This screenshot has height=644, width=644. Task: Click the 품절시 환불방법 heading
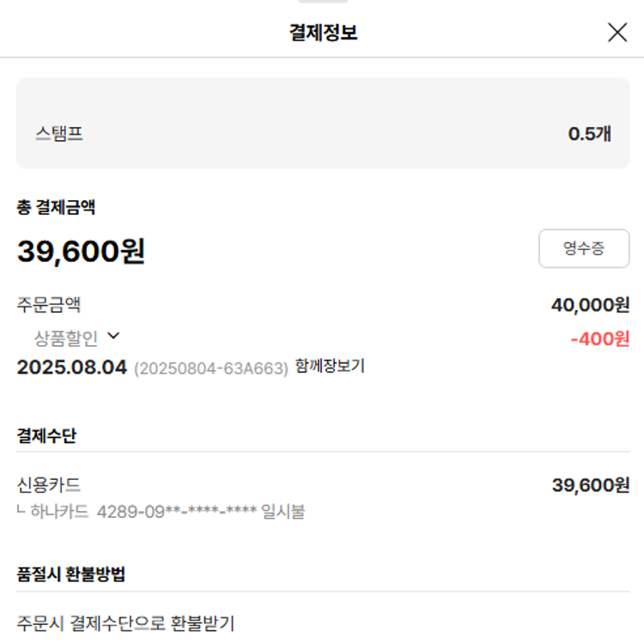(71, 574)
